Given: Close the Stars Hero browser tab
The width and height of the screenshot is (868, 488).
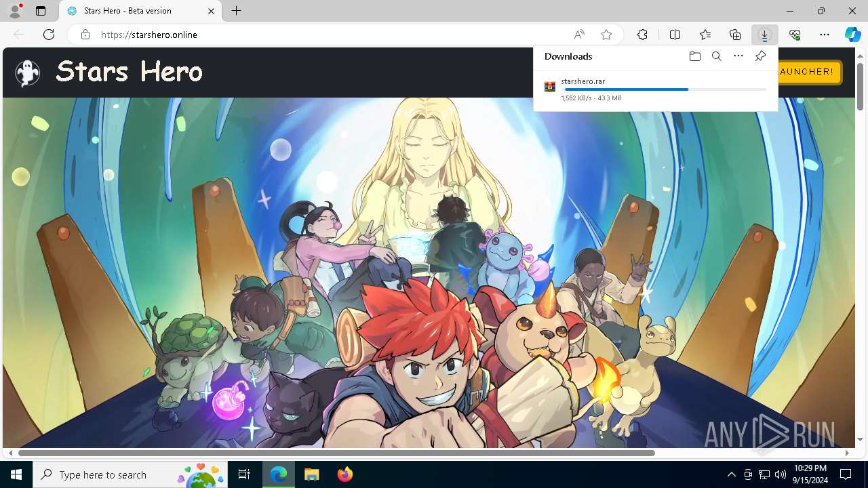Looking at the screenshot, I should (212, 11).
